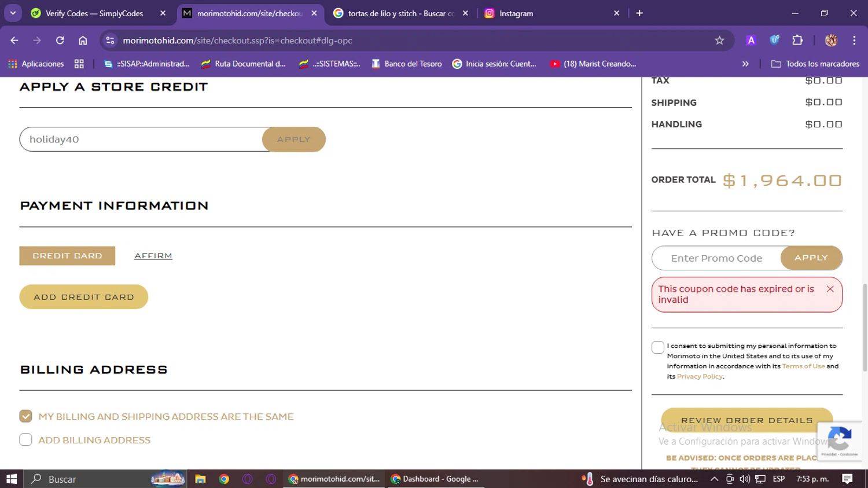Go forward in browser history
Image resolution: width=868 pixels, height=488 pixels.
pos(37,41)
